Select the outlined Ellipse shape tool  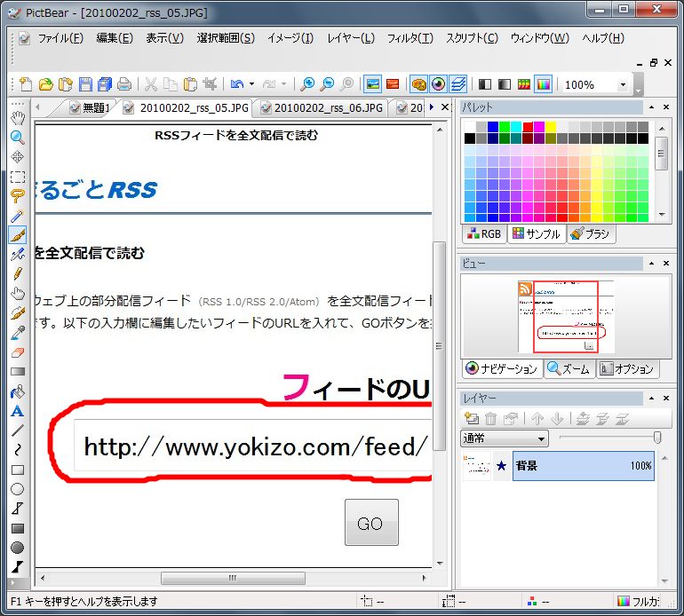click(18, 489)
